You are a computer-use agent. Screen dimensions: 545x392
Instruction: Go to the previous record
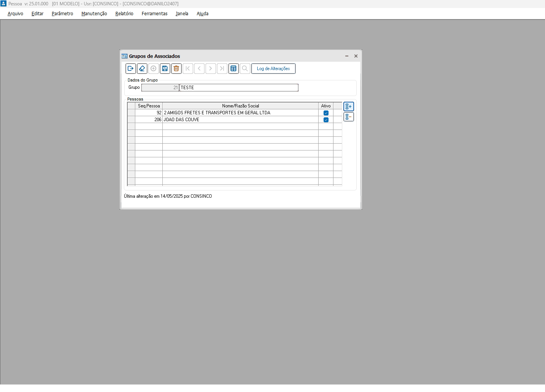point(199,69)
